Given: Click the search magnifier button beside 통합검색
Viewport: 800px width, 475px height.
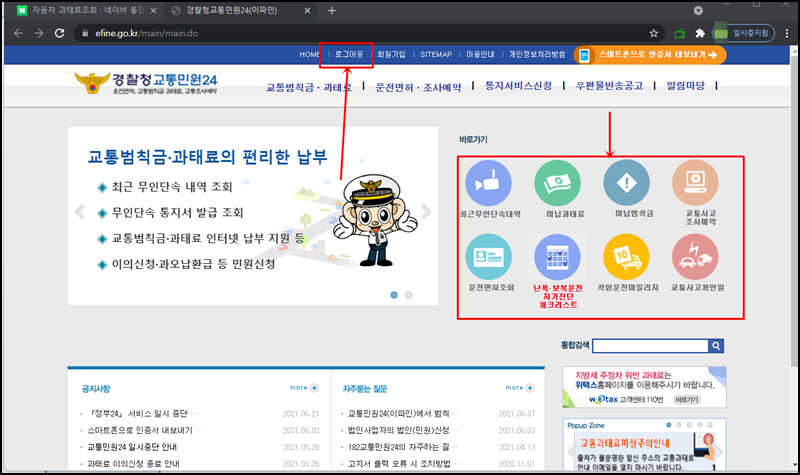Looking at the screenshot, I should [716, 346].
